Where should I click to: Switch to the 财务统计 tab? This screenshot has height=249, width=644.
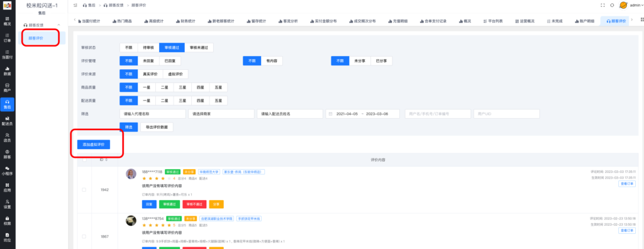click(186, 21)
